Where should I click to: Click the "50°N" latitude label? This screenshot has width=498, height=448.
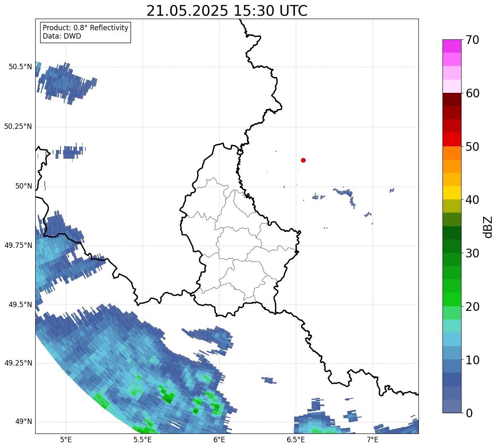[24, 186]
